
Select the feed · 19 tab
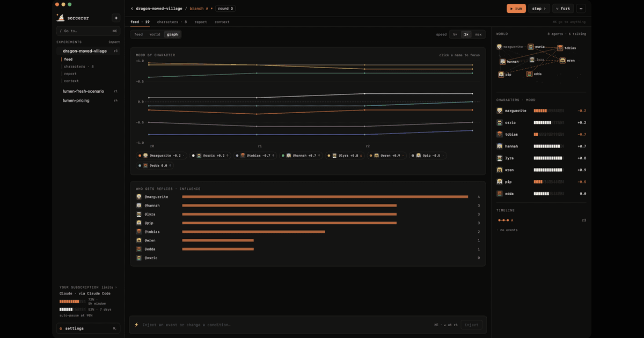point(140,22)
